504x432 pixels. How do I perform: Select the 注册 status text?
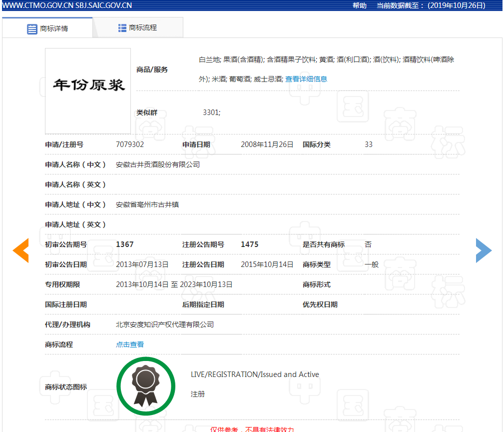[198, 394]
